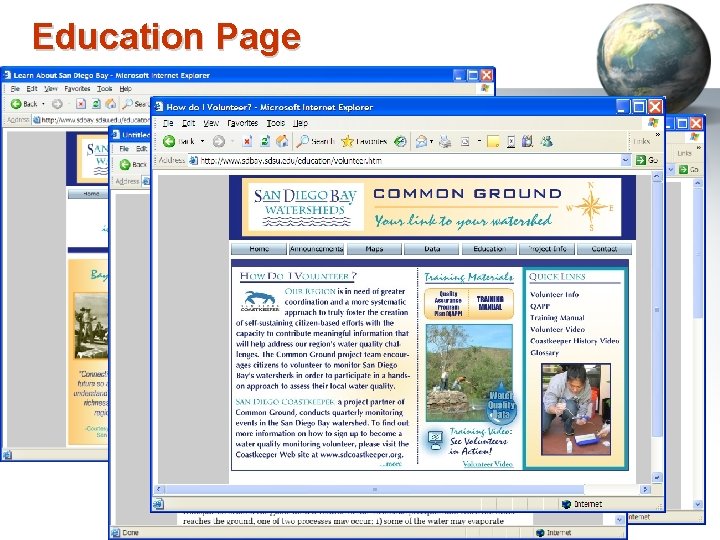The height and width of the screenshot is (540, 720).
Task: Click the Data site navigation button
Action: (x=432, y=249)
